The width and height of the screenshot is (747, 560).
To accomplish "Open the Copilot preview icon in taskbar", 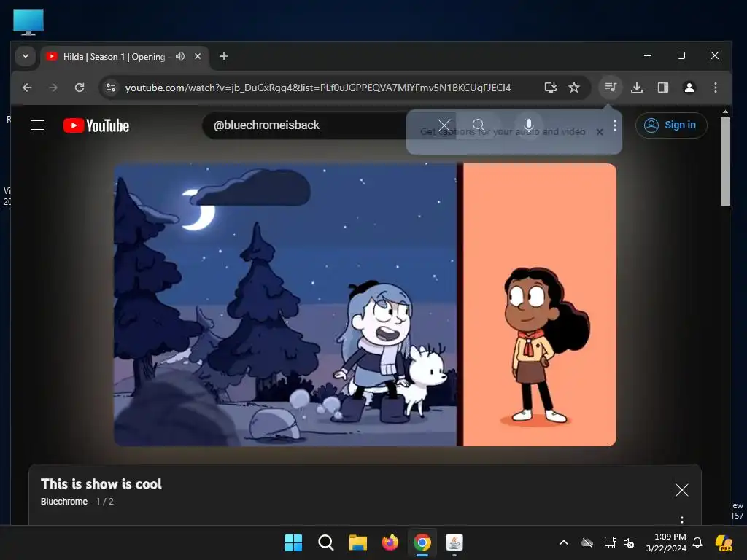I will click(724, 542).
